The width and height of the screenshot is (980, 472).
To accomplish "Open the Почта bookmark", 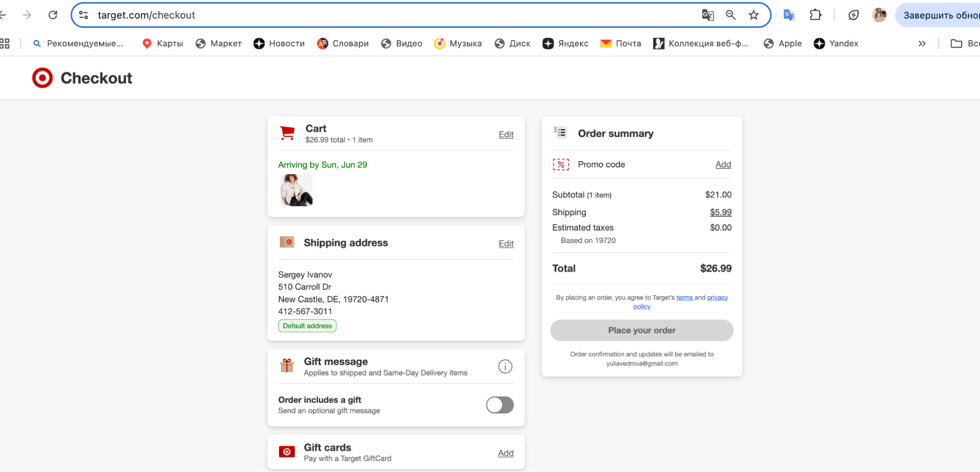I will coord(621,44).
